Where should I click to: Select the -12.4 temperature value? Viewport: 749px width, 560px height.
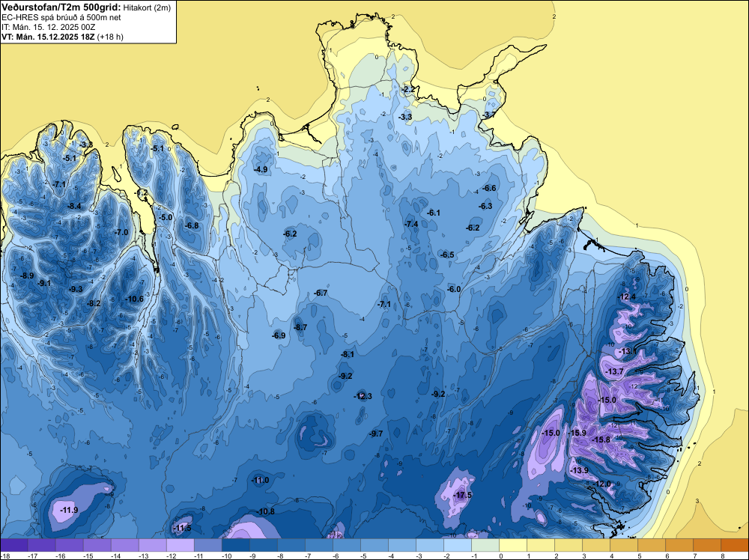pyautogui.click(x=627, y=297)
